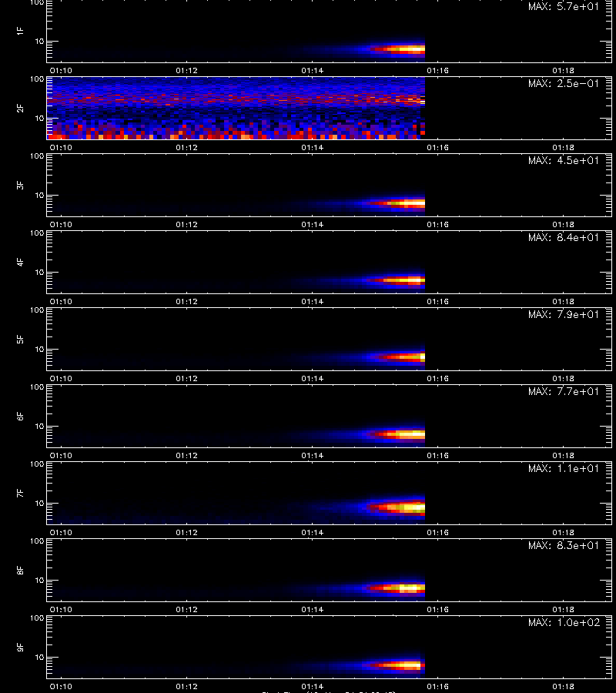
Task: Select the MAX: 1.1e+01 annotation
Action: [564, 468]
